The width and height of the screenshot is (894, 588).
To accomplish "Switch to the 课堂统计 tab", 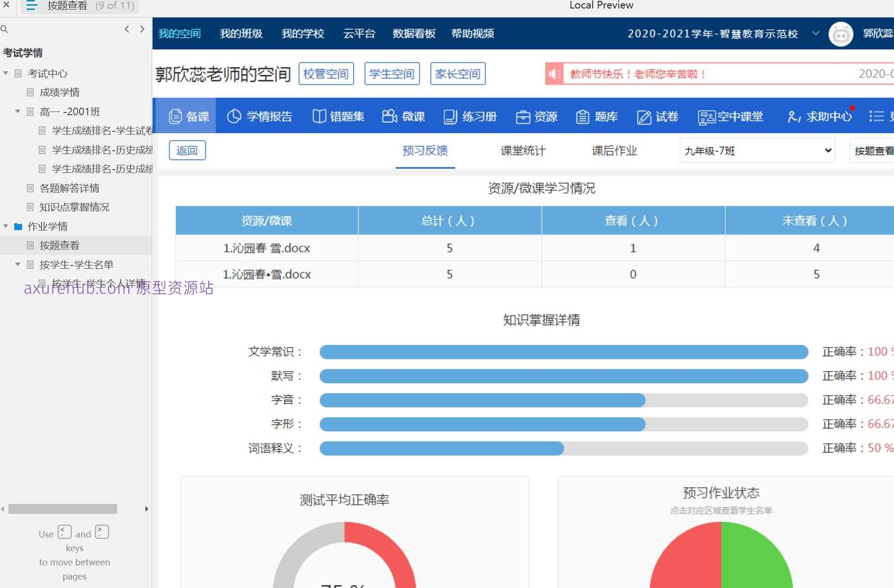I will [522, 151].
